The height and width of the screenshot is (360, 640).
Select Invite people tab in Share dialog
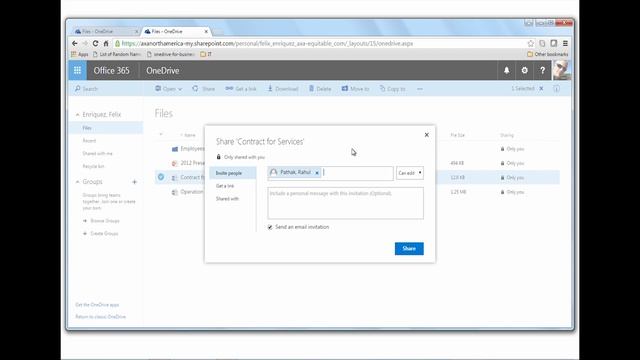point(233,173)
